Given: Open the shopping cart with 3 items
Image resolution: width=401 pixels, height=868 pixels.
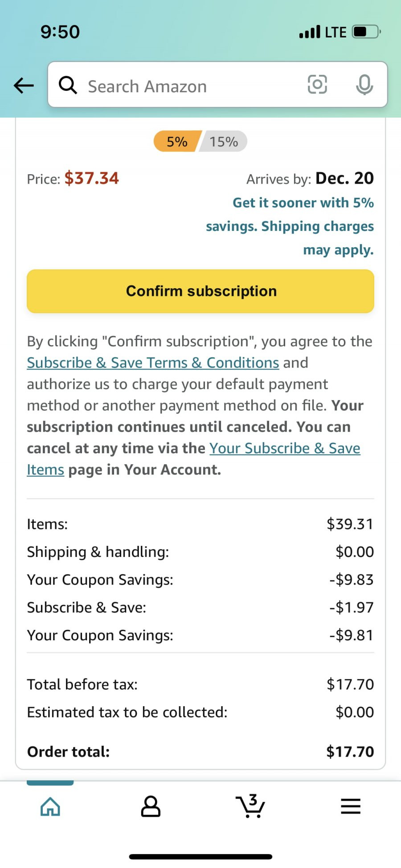Looking at the screenshot, I should 250,806.
